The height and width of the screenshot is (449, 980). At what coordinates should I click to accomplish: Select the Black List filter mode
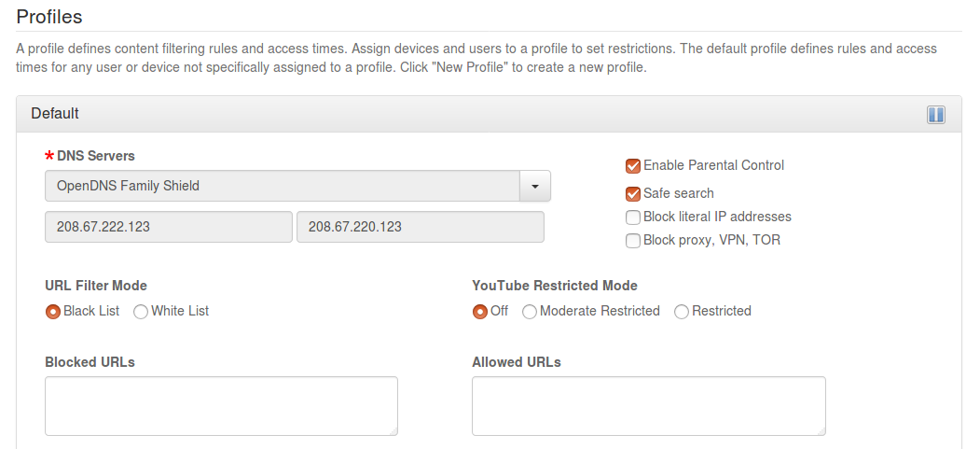point(53,312)
